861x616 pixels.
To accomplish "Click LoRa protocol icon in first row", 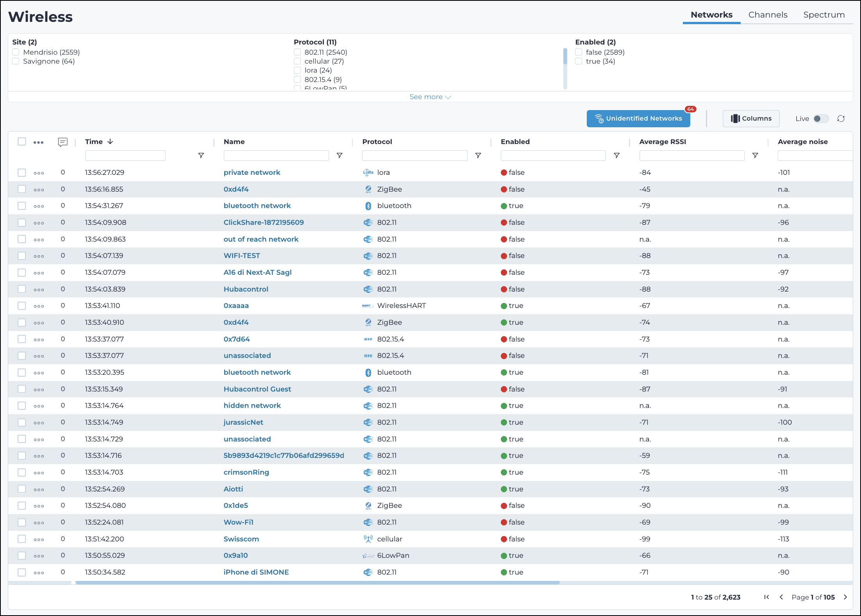I will coord(368,173).
